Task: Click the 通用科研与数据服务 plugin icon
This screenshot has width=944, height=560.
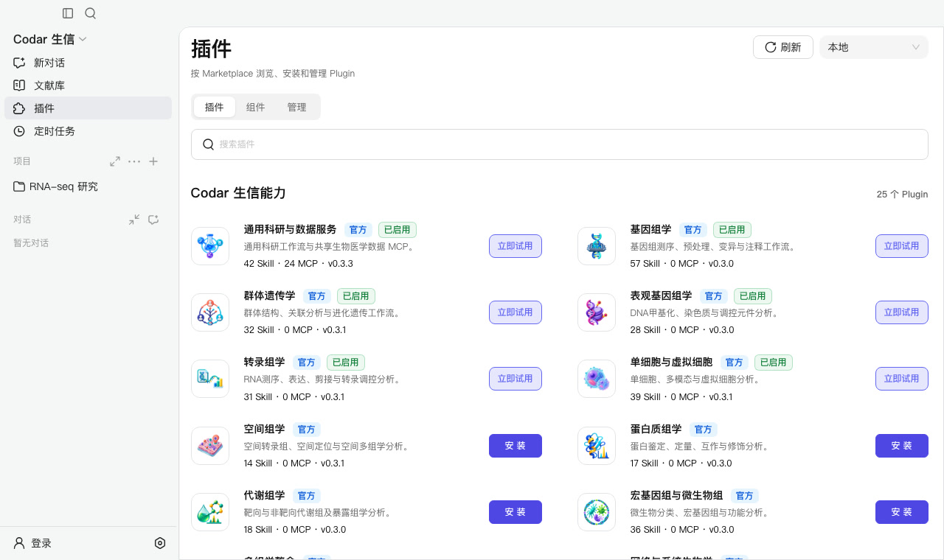Action: pyautogui.click(x=210, y=246)
